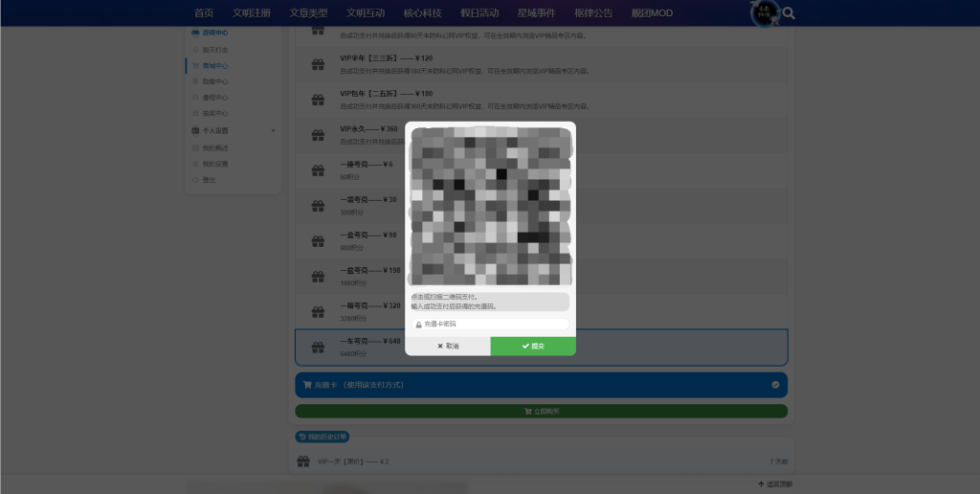The image size is (980, 494).
Task: Click the 立即购买 green button
Action: tap(542, 411)
